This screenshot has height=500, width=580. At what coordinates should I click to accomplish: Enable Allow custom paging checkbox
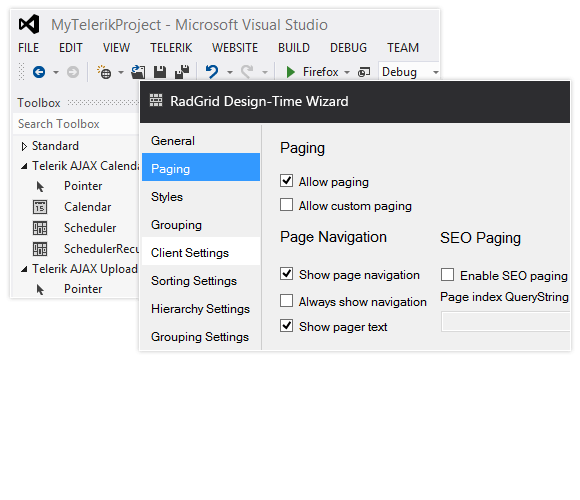[x=287, y=205]
